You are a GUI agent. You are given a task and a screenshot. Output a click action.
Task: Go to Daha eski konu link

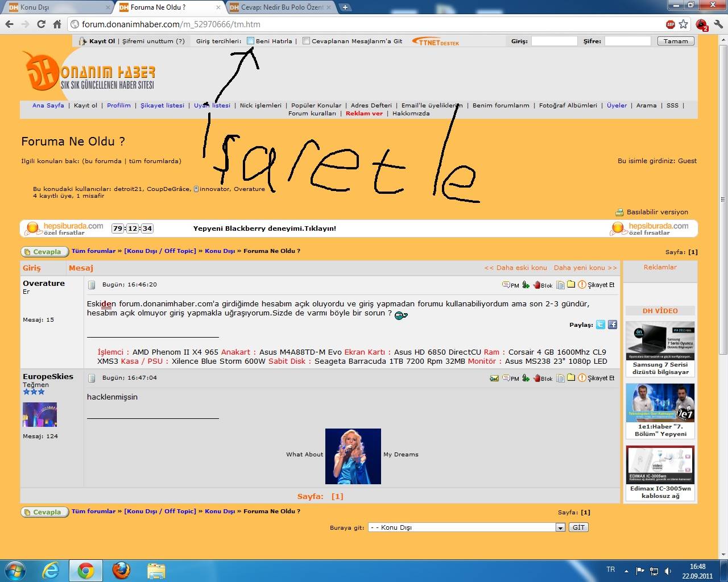[515, 268]
